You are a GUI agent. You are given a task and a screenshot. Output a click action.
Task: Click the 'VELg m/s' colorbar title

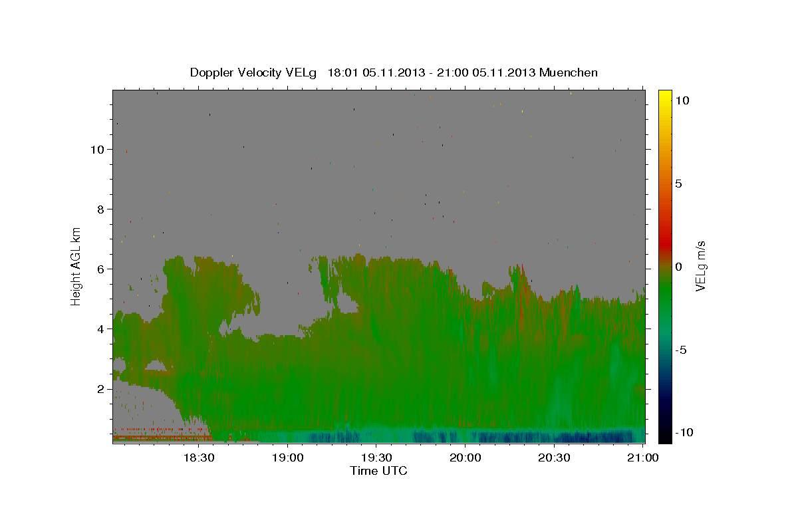tap(700, 266)
